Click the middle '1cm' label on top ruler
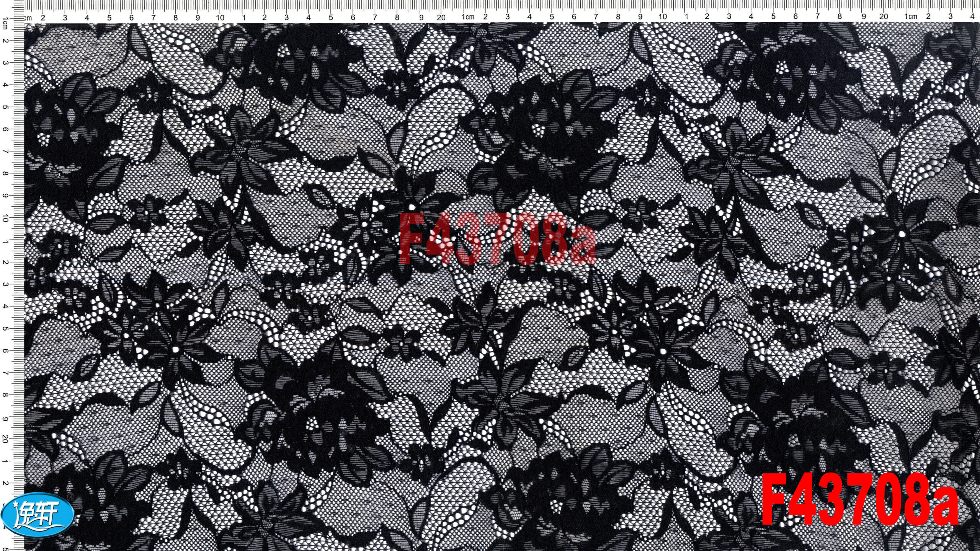 [x=467, y=17]
